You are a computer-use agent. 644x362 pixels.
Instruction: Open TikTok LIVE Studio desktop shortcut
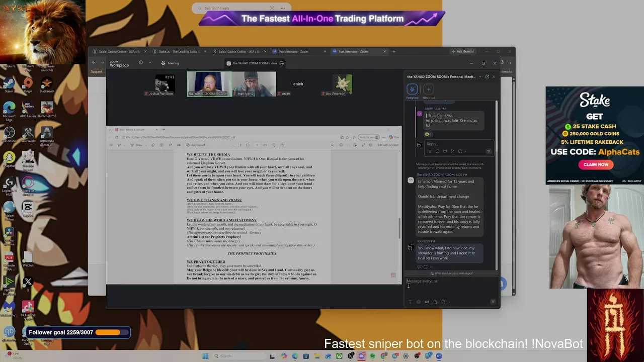[28, 310]
